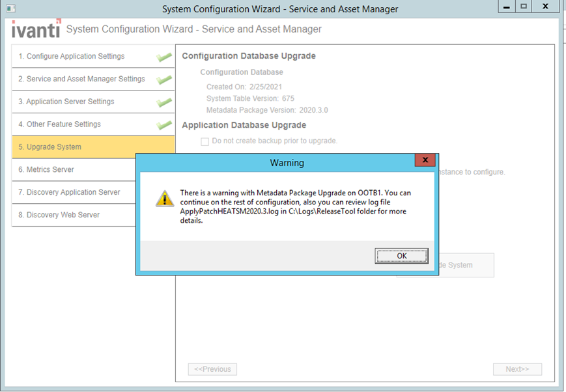This screenshot has width=566, height=392.
Task: Click the green checkmark beside Configure Application Settings
Action: [165, 57]
